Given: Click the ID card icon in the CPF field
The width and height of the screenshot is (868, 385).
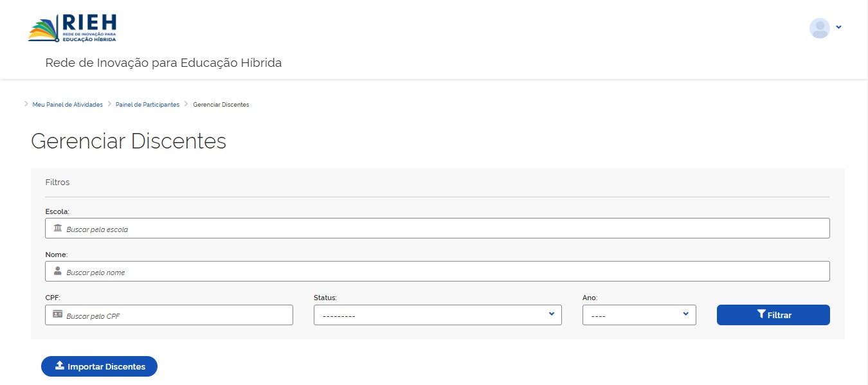Looking at the screenshot, I should click(58, 315).
